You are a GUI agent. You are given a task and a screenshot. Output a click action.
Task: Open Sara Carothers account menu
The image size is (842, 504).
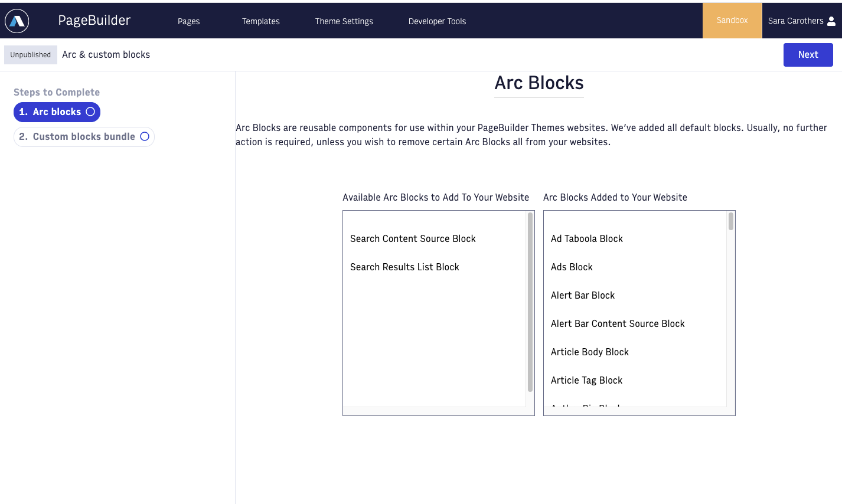click(x=802, y=21)
